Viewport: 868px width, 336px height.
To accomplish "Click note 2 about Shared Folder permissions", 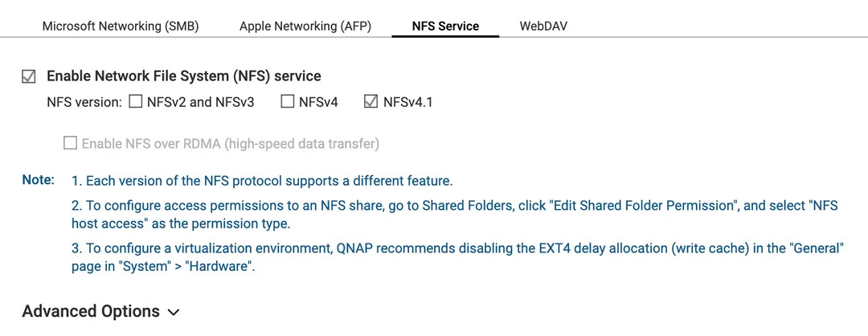I will 454,215.
